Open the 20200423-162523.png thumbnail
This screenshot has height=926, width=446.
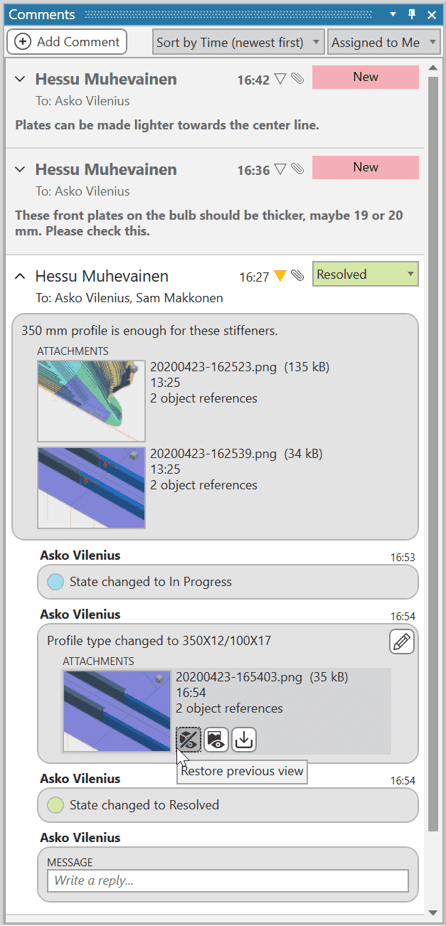[x=92, y=401]
